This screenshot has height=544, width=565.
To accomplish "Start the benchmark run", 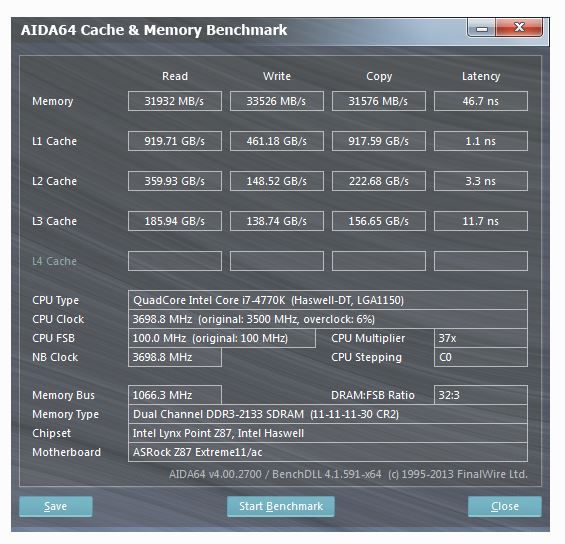I will (x=281, y=506).
